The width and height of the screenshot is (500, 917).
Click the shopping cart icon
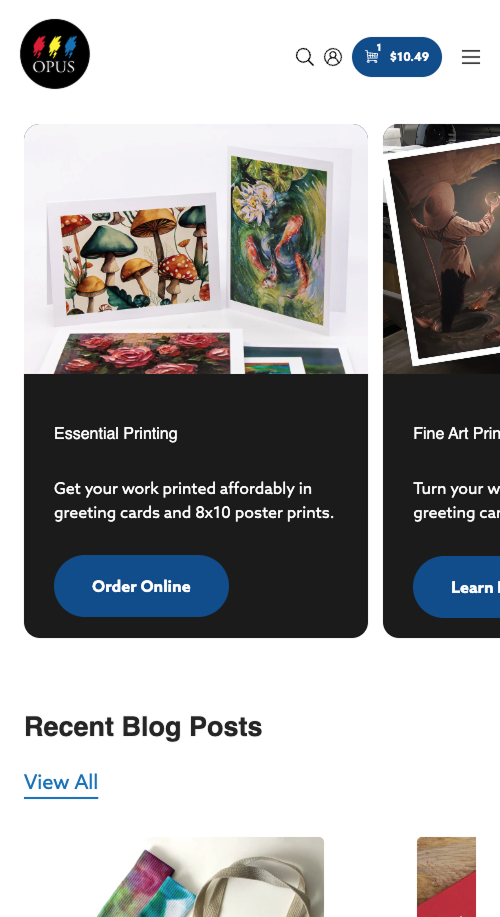372,56
